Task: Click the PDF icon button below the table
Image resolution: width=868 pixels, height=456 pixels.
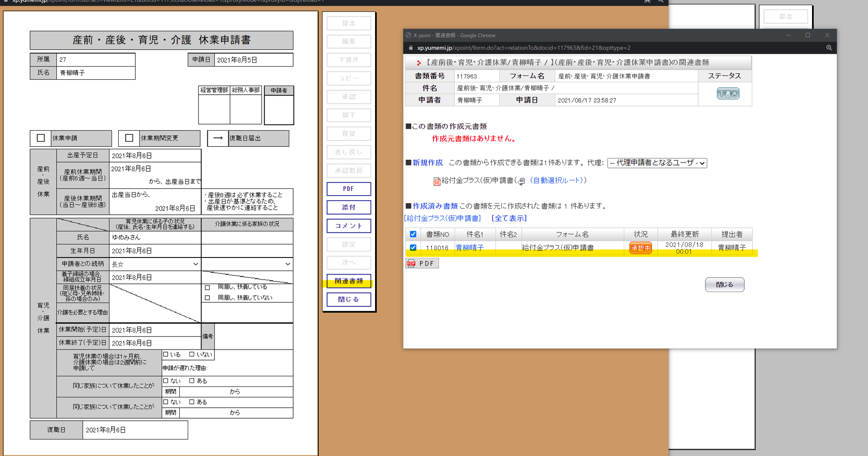Action: pyautogui.click(x=422, y=263)
